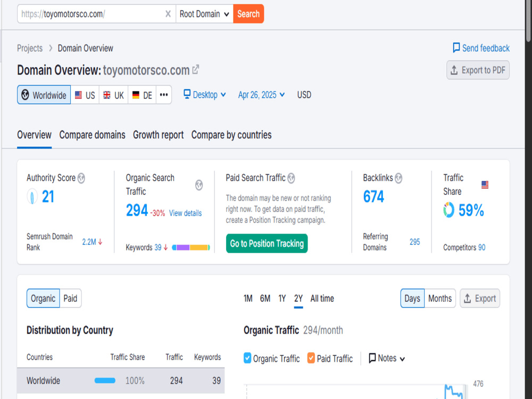
Task: Click the red down arrow beside Keywords 39
Action: tap(165, 247)
